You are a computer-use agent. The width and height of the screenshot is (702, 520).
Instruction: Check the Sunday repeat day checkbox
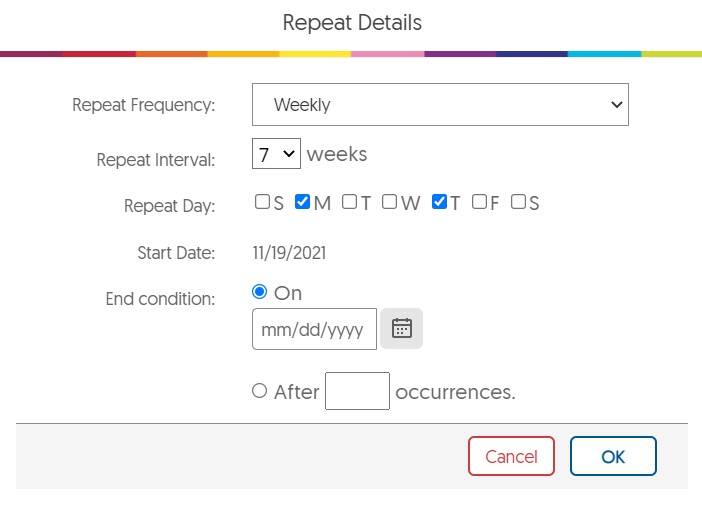262,202
